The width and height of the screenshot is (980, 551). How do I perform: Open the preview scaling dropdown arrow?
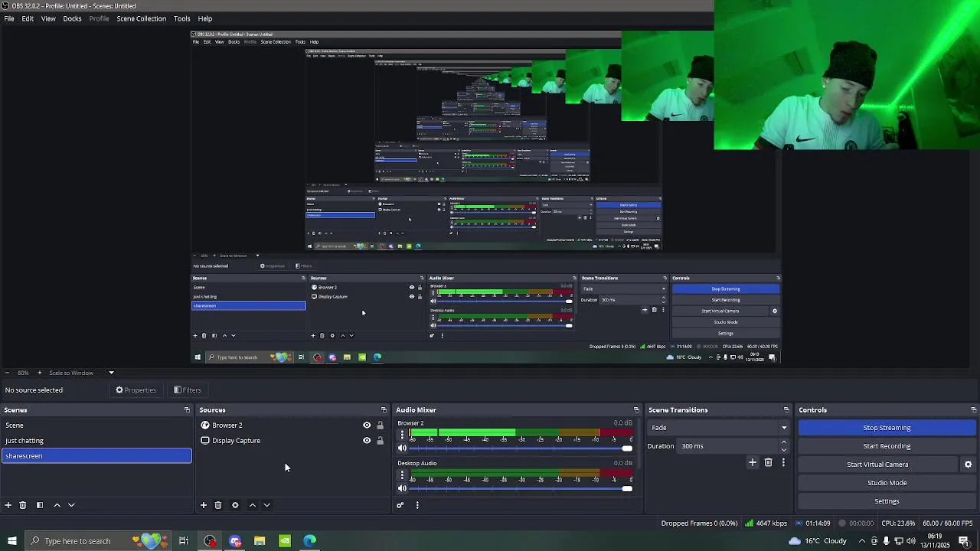point(111,373)
